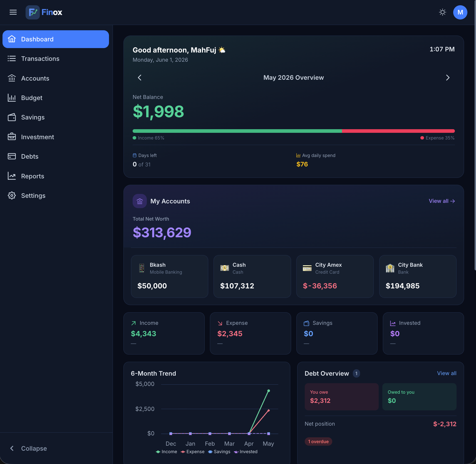Toggle the Expense series in chart legend
The image size is (476, 464).
(x=193, y=452)
